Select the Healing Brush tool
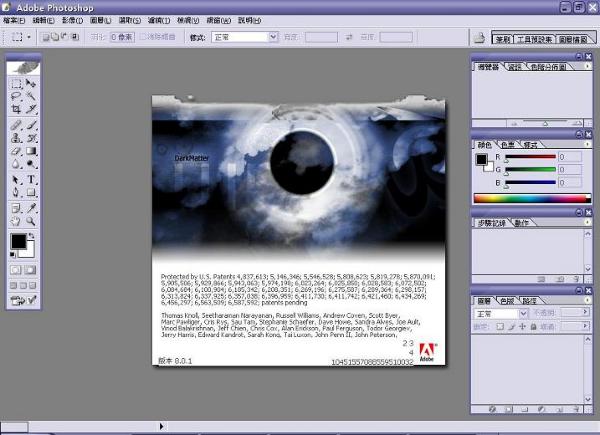The width and height of the screenshot is (600, 435). click(x=16, y=125)
